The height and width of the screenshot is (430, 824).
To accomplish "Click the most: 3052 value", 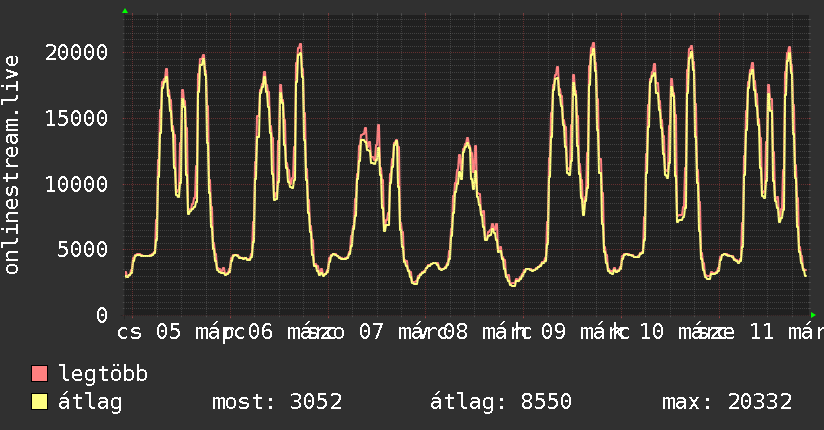I will click(277, 402).
